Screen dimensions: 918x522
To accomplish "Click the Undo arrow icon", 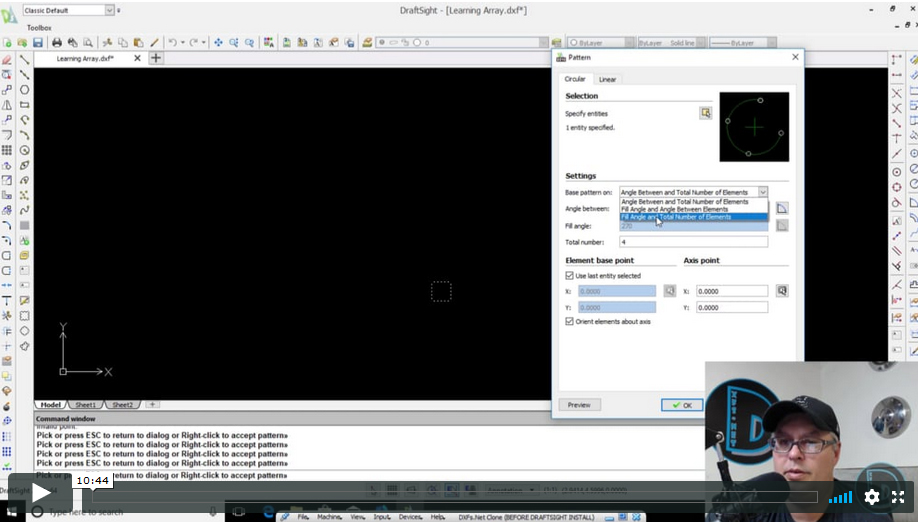I will 173,43.
